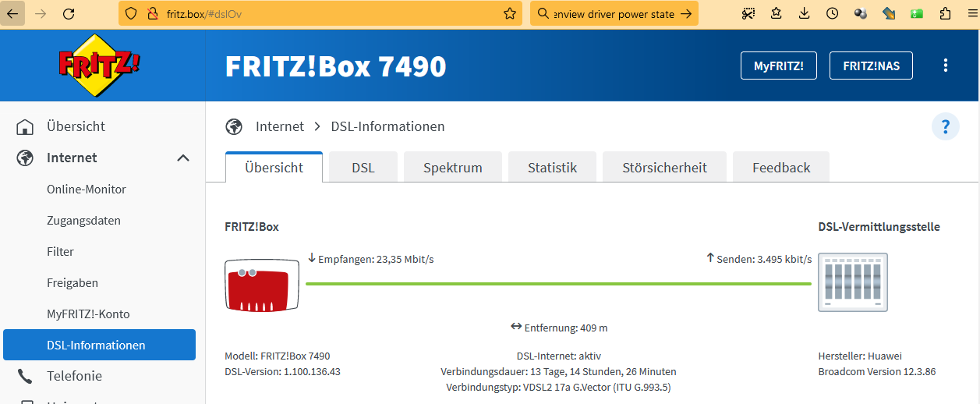Click the browser forward arrow
This screenshot has width=980, height=404.
(x=41, y=13)
